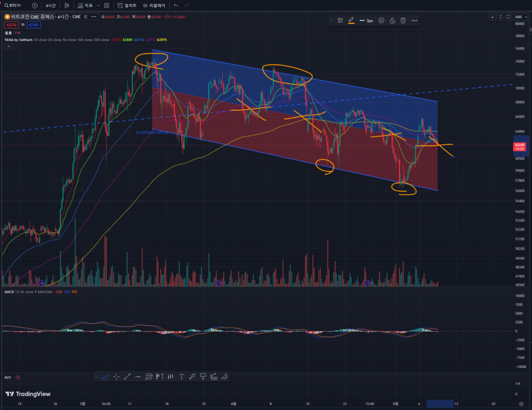Screen dimensions: 532x410
Task: Select the 볼륨 volume indicator legend
Action: click(8, 33)
